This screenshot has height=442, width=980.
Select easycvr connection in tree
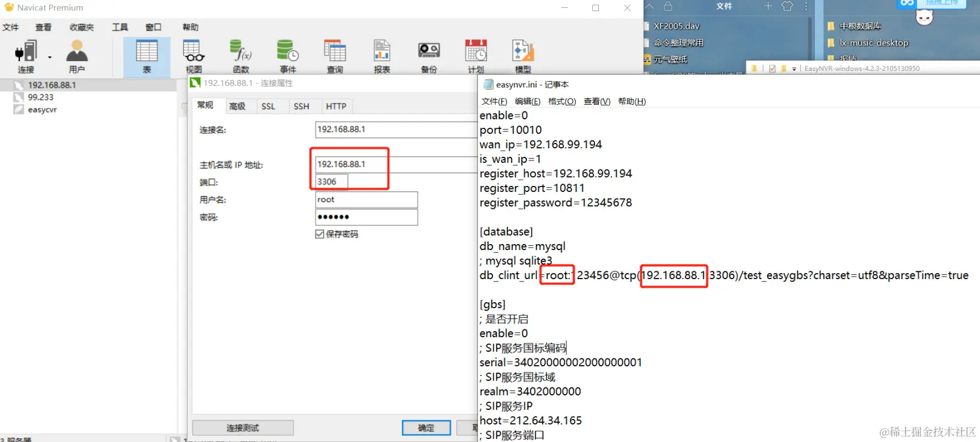coord(42,110)
